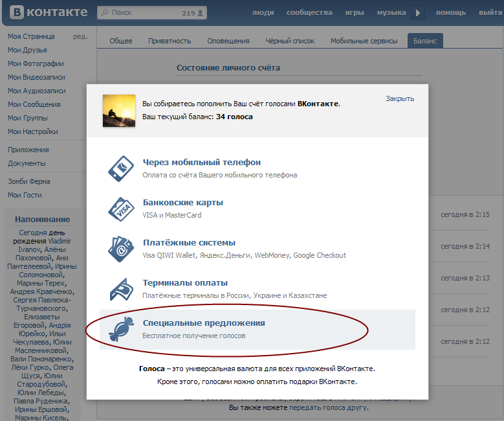This screenshot has height=421, width=504.
Task: Click the сегодня в 2:14 timestamp
Action: click(x=465, y=246)
